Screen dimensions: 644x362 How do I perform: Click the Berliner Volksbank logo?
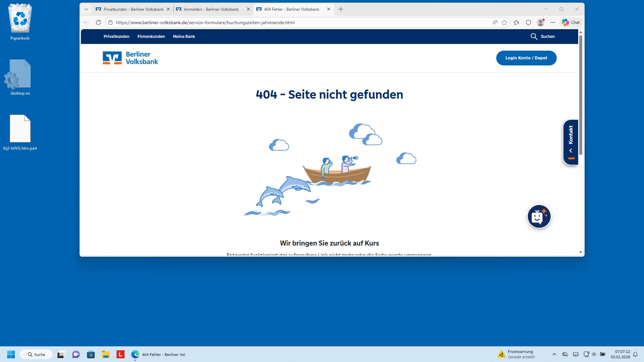click(130, 58)
